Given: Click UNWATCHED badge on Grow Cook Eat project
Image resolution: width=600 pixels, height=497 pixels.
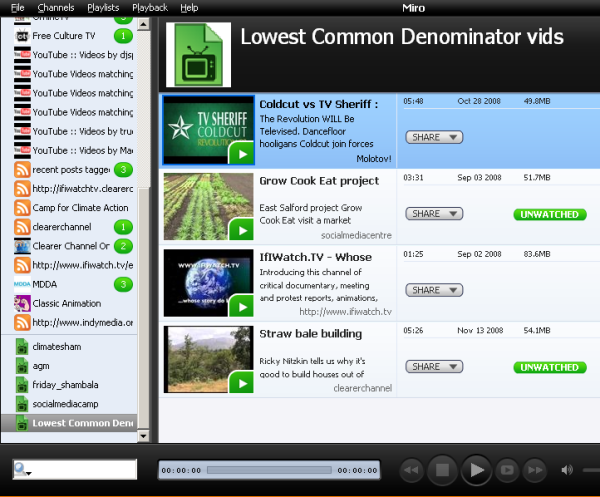Looking at the screenshot, I should [550, 214].
